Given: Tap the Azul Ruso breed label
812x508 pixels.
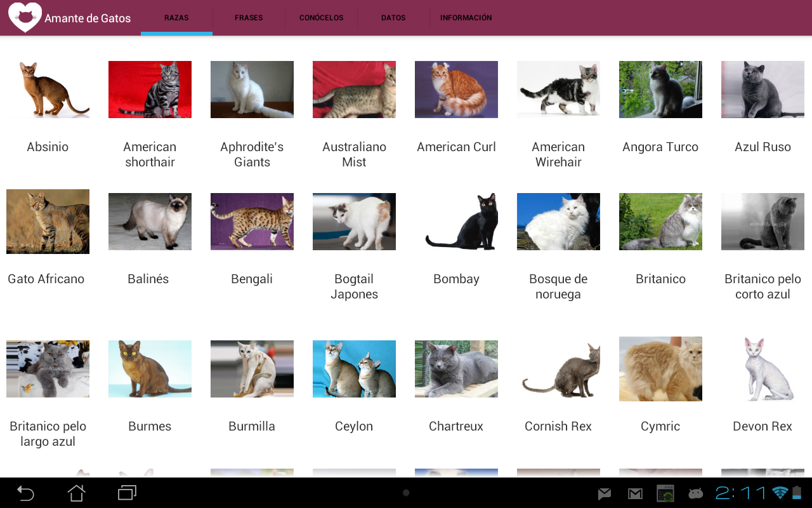Looking at the screenshot, I should coord(763,147).
